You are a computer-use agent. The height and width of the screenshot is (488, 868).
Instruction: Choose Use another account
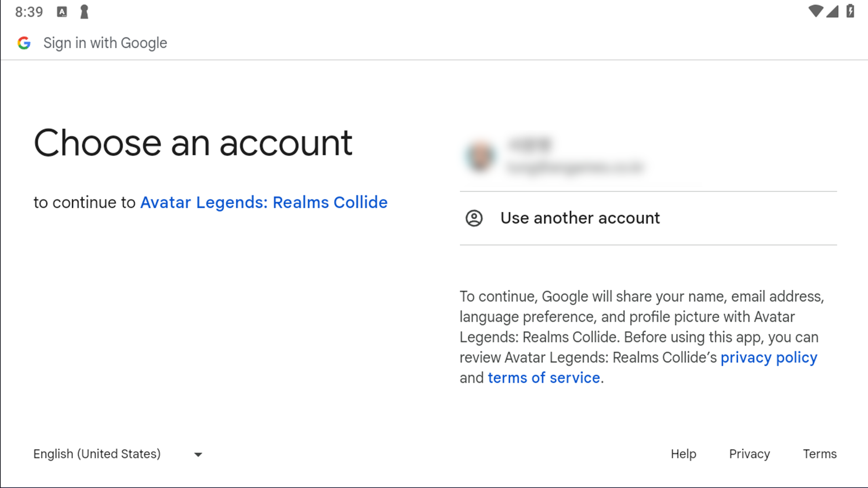click(x=648, y=218)
